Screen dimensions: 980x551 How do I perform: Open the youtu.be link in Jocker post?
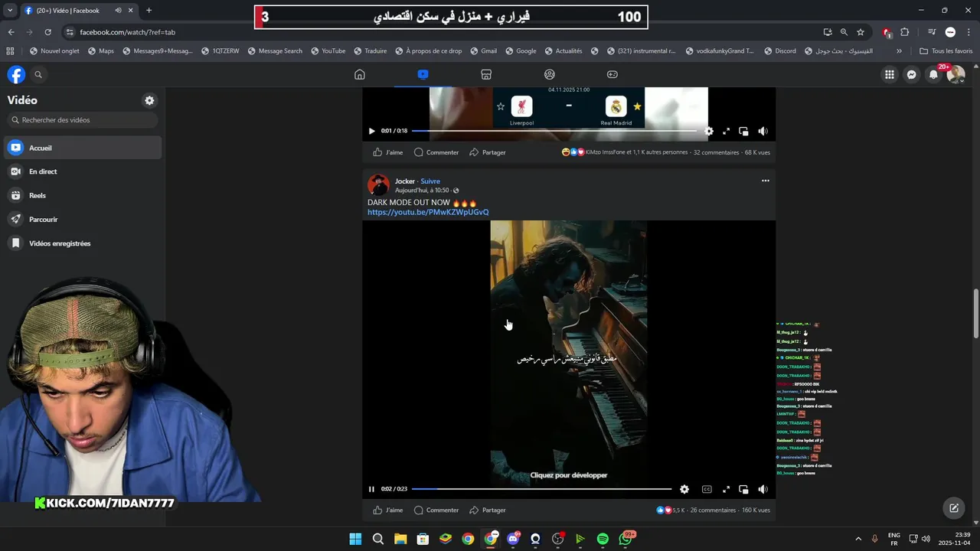click(428, 212)
